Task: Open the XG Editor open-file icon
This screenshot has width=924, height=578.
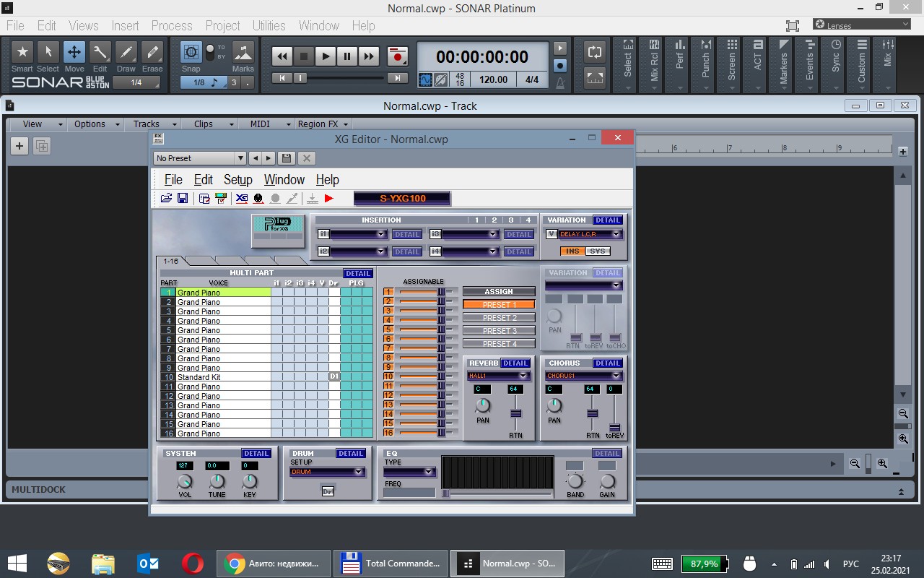Action: pyautogui.click(x=166, y=198)
